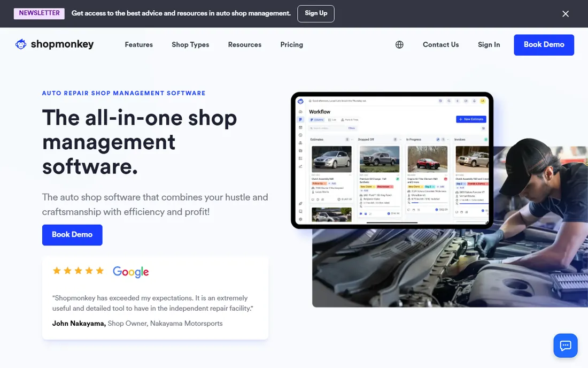588x368 pixels.
Task: Click 'AUTO REPAIR SHOP MANAGEMENT SOFTWARE' heading text
Action: click(124, 93)
